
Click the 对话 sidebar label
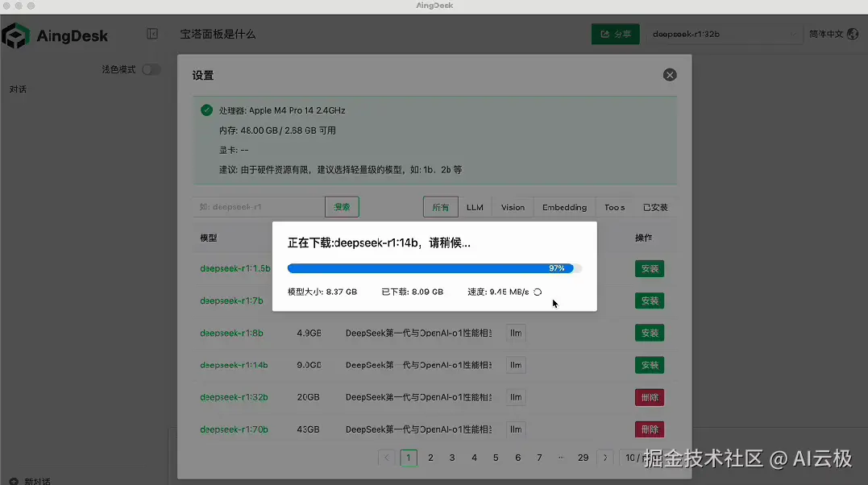18,89
